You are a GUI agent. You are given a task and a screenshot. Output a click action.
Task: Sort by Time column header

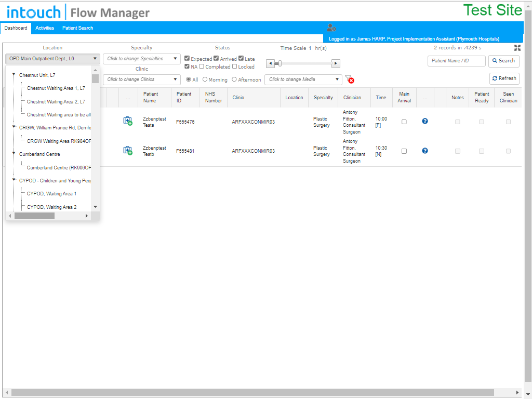381,97
